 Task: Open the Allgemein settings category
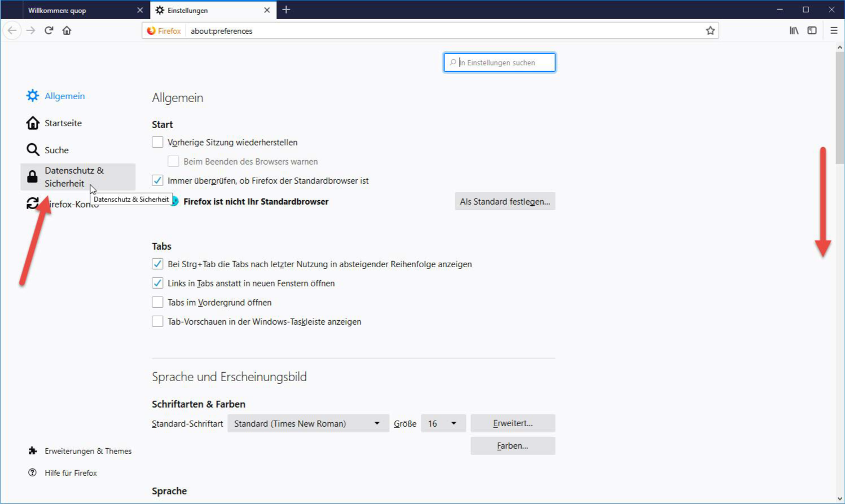tap(78, 96)
